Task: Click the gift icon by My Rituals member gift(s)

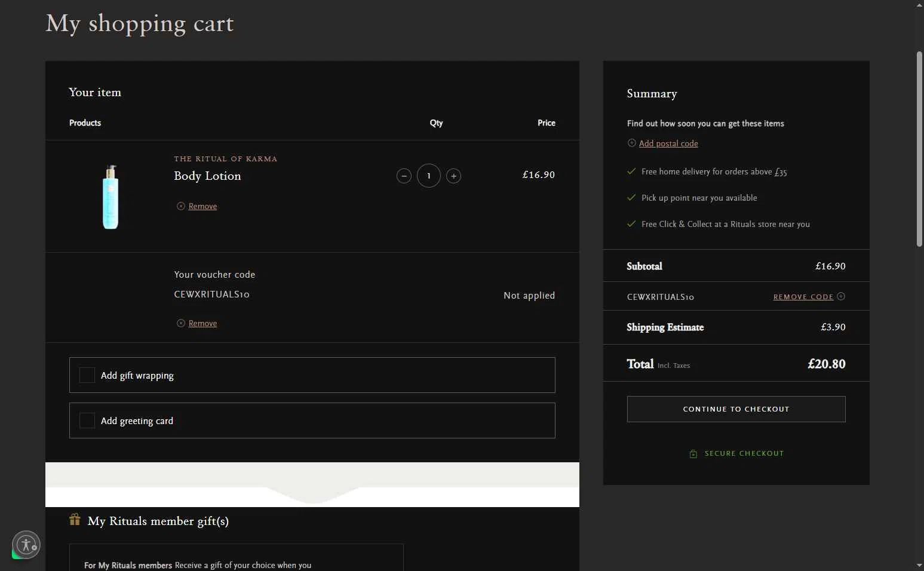Action: [75, 519]
